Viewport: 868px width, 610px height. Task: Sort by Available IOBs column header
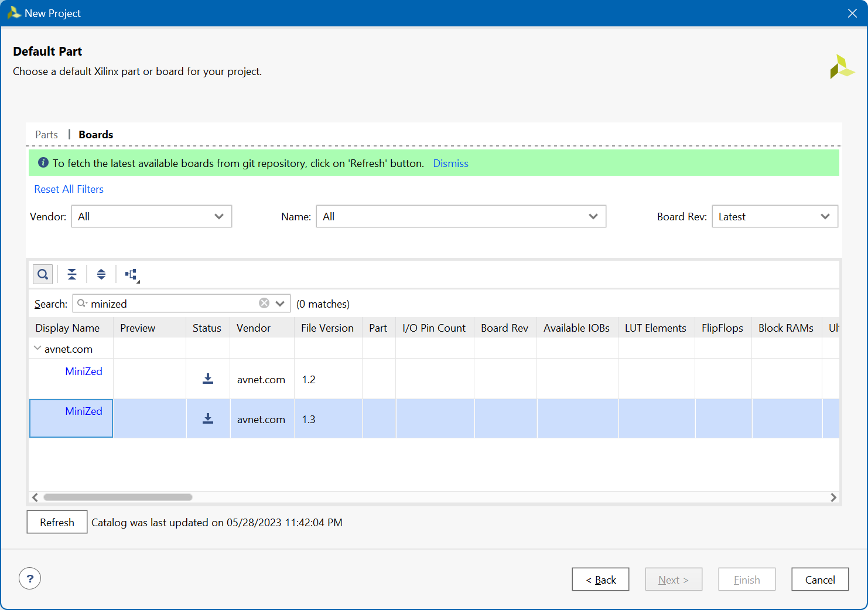(x=577, y=328)
